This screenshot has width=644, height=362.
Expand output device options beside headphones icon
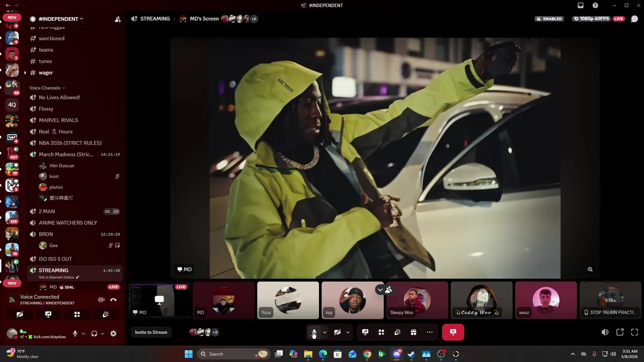[x=103, y=333]
